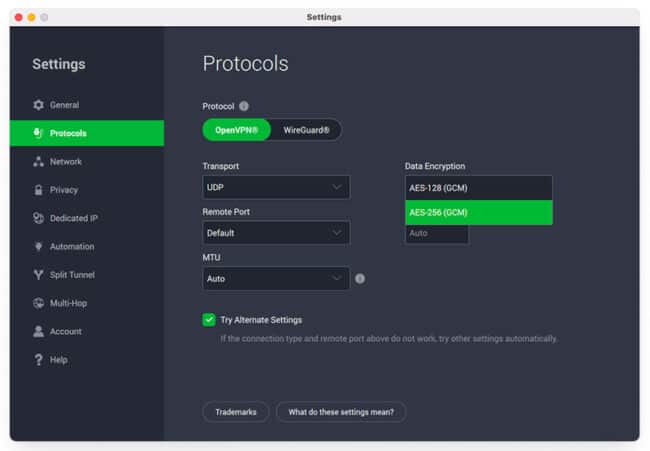Click the info icon next to MTU dropdown
The width and height of the screenshot is (650, 451).
360,279
